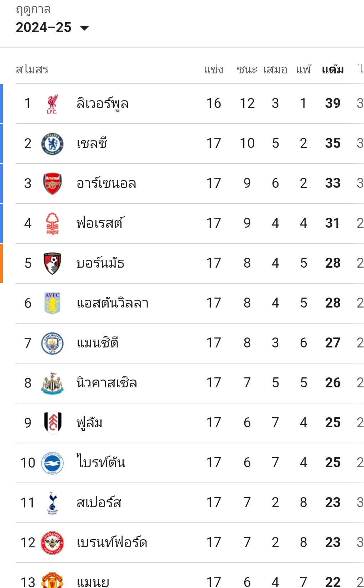The width and height of the screenshot is (364, 588).
Task: Click the Aston Villa AVFC crest
Action: (52, 303)
